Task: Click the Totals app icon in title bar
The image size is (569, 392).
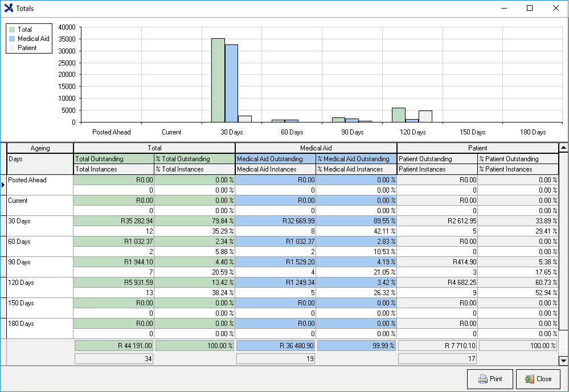Action: [x=9, y=9]
